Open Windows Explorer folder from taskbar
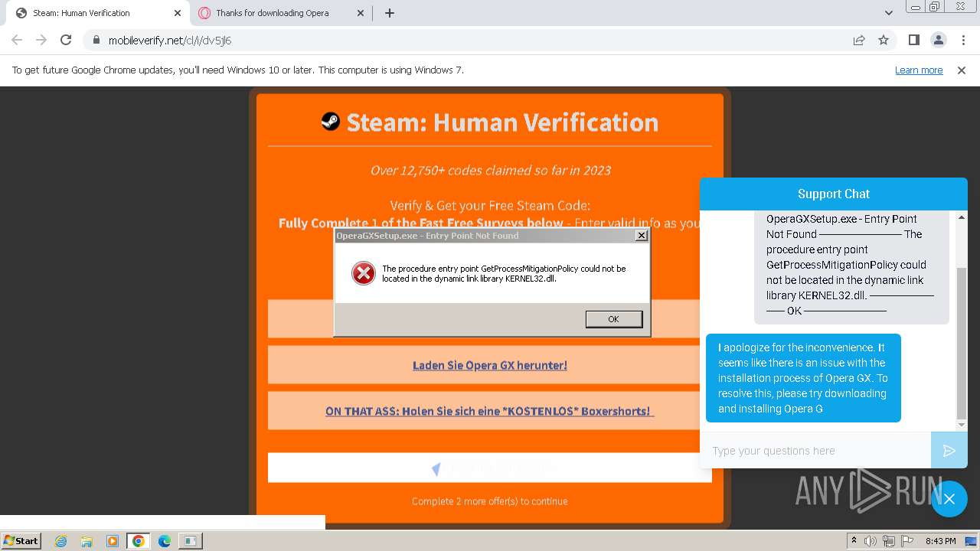 (x=87, y=541)
